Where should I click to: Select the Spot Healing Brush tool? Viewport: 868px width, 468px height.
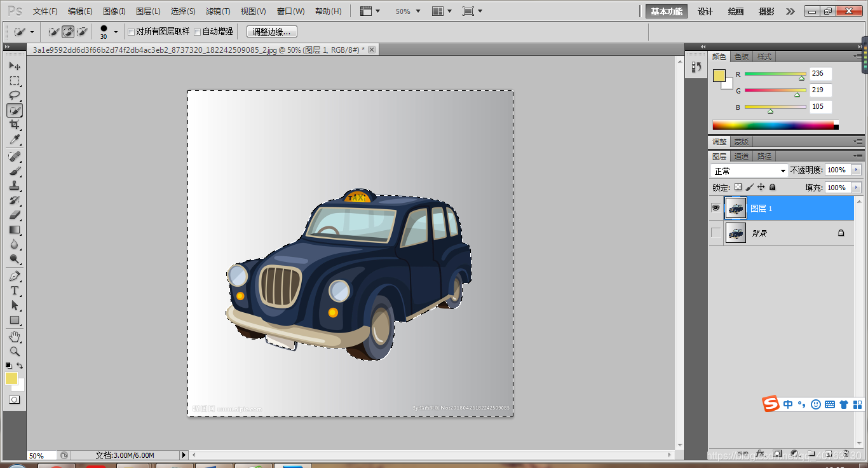coord(15,156)
